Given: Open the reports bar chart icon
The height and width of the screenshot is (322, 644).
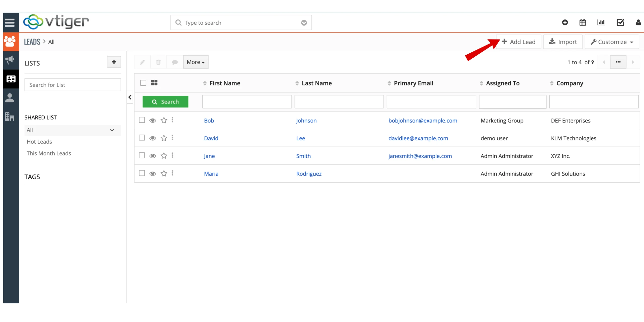Looking at the screenshot, I should click(601, 23).
